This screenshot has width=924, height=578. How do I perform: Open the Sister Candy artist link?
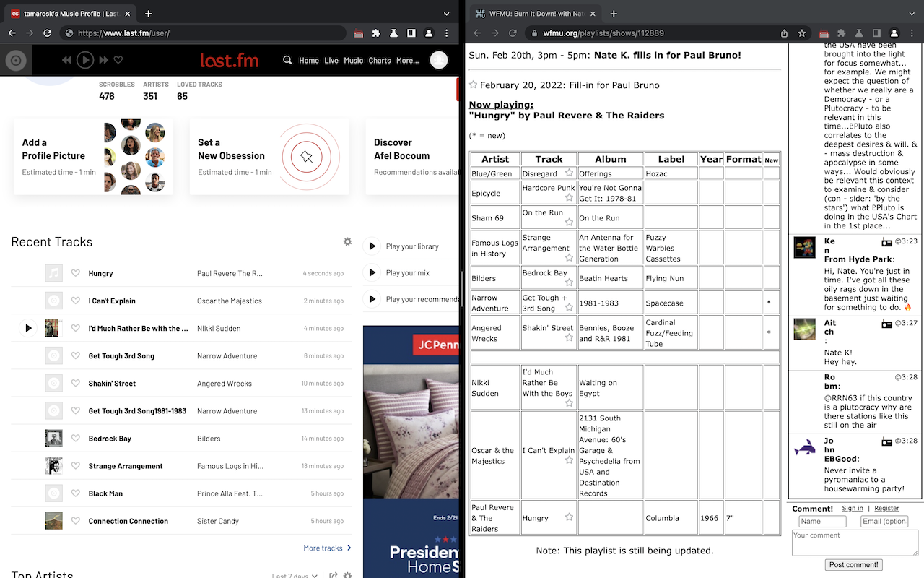coord(218,521)
